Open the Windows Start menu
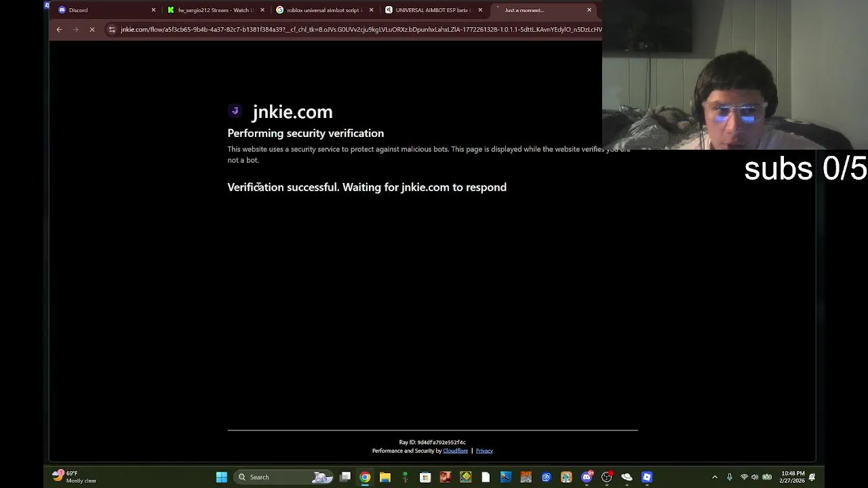The width and height of the screenshot is (868, 488). click(x=222, y=477)
